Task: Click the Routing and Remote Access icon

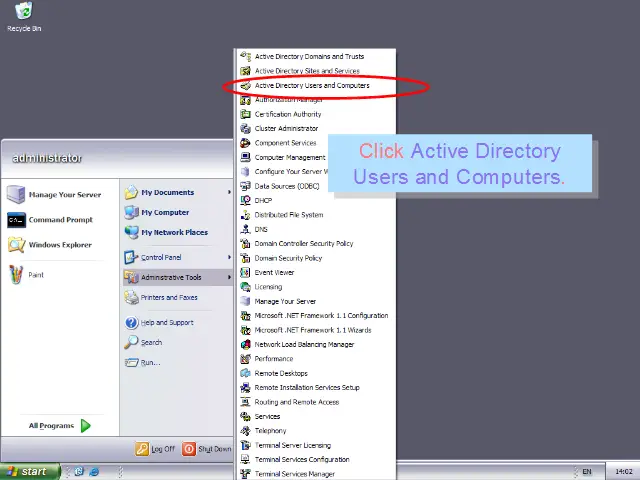Action: [245, 402]
